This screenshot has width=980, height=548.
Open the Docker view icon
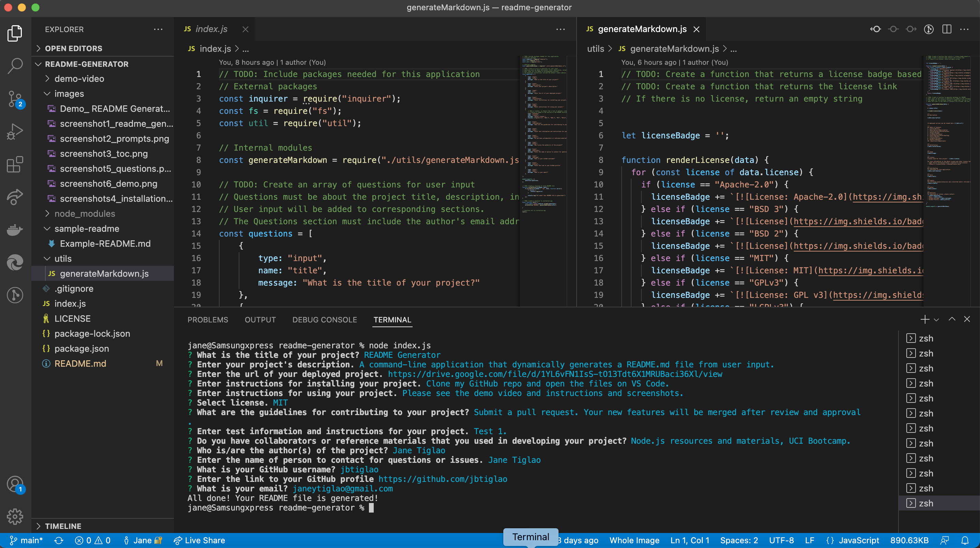click(x=15, y=230)
